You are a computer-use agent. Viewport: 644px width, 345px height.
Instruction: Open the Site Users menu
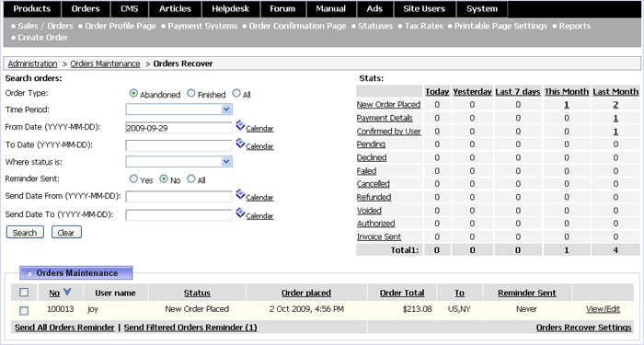coord(424,9)
